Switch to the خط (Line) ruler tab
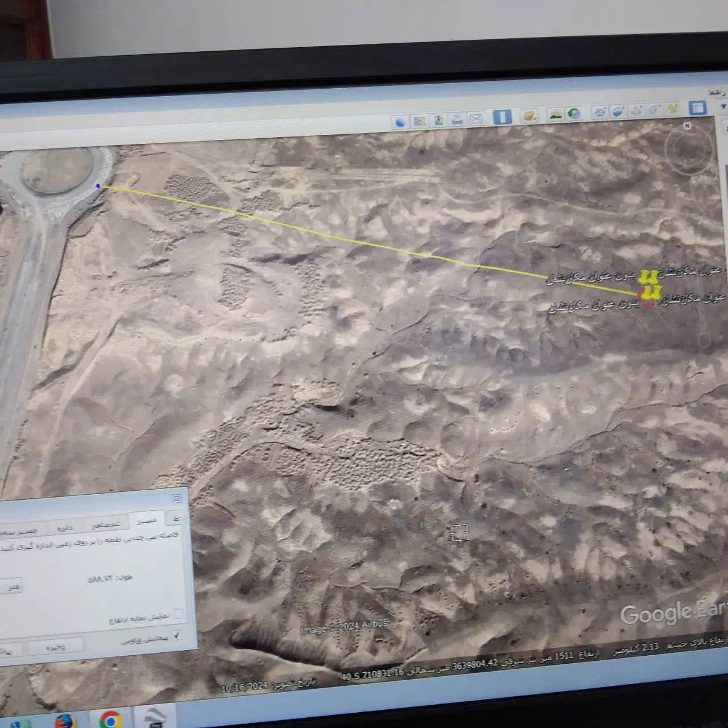728x728 pixels. pyautogui.click(x=176, y=518)
